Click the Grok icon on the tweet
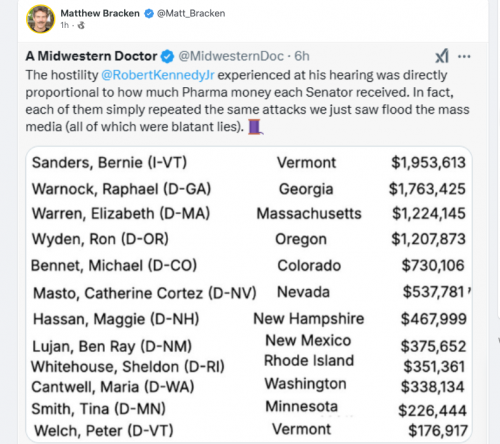Screen dimensions: 500x444 click(x=442, y=56)
